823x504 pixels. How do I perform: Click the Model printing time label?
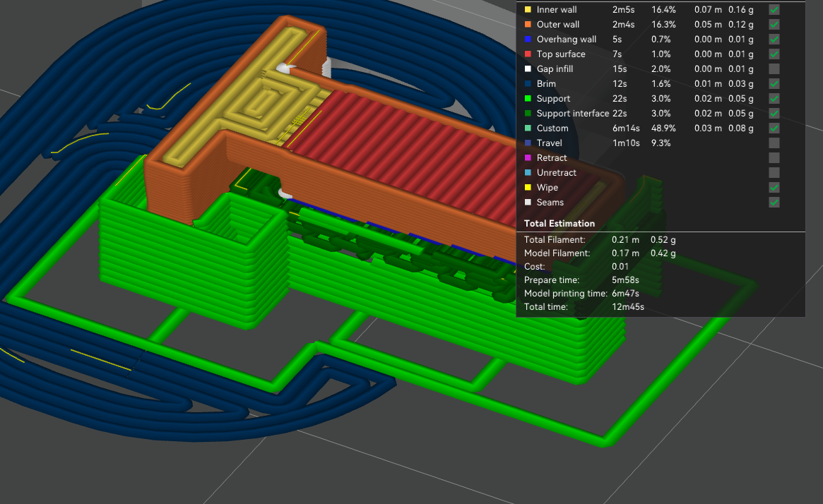click(565, 294)
